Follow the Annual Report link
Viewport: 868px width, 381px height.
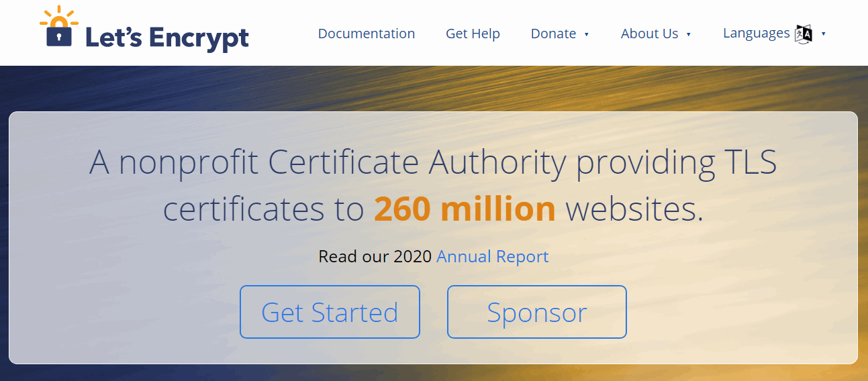tap(493, 256)
